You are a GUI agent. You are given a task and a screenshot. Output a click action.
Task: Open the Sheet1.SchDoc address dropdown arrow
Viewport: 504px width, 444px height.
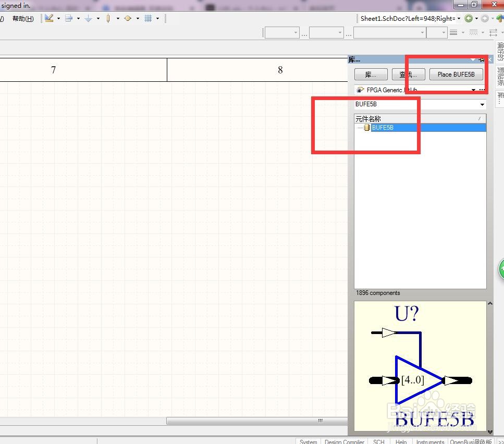click(x=459, y=19)
